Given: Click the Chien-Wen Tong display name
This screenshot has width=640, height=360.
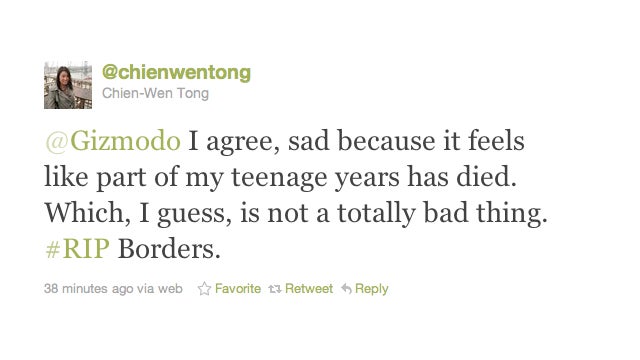Looking at the screenshot, I should [156, 93].
